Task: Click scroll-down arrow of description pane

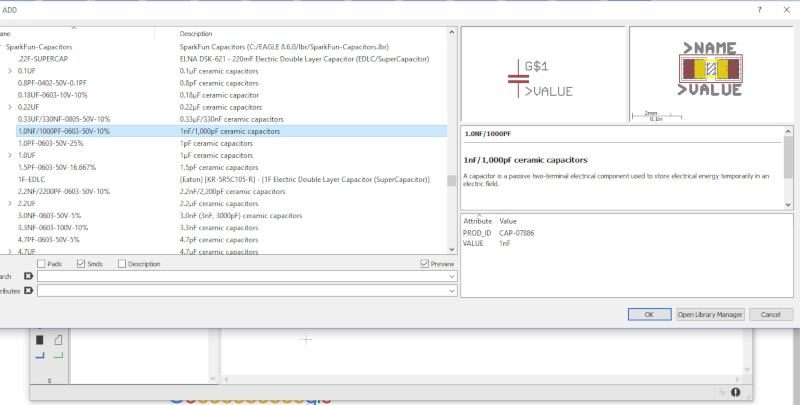Action: [x=788, y=205]
